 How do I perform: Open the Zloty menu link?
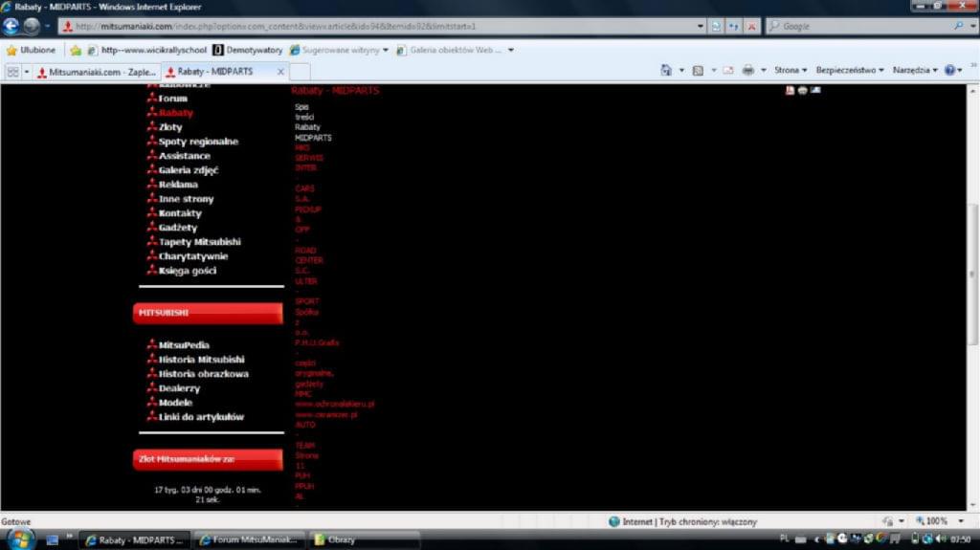point(170,127)
